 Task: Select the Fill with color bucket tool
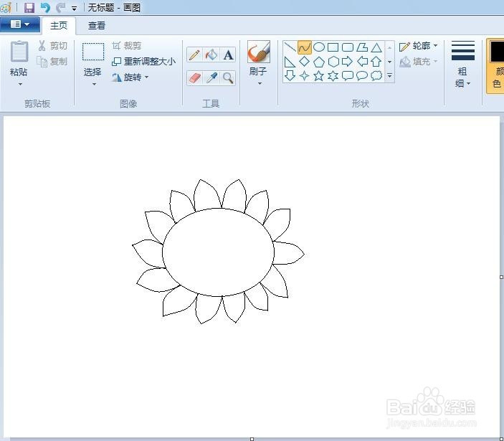[211, 54]
